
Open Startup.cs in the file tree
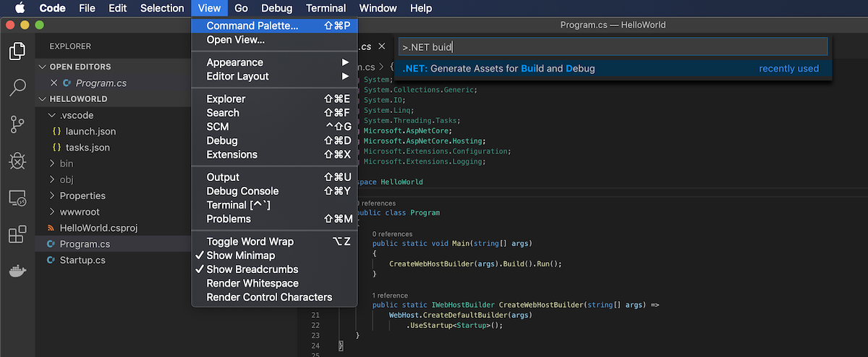82,260
